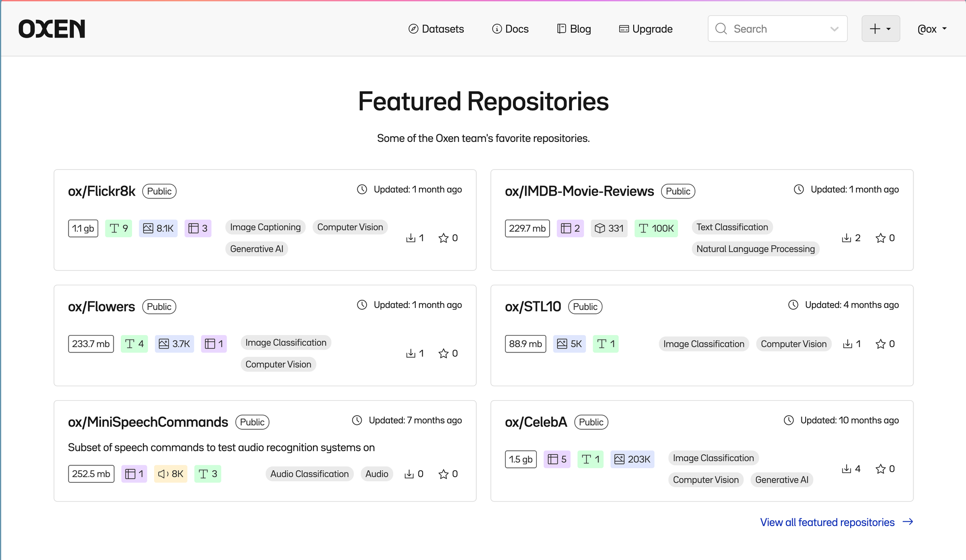Click the 203K images badge on CelebA
The image size is (966, 560).
tap(632, 459)
